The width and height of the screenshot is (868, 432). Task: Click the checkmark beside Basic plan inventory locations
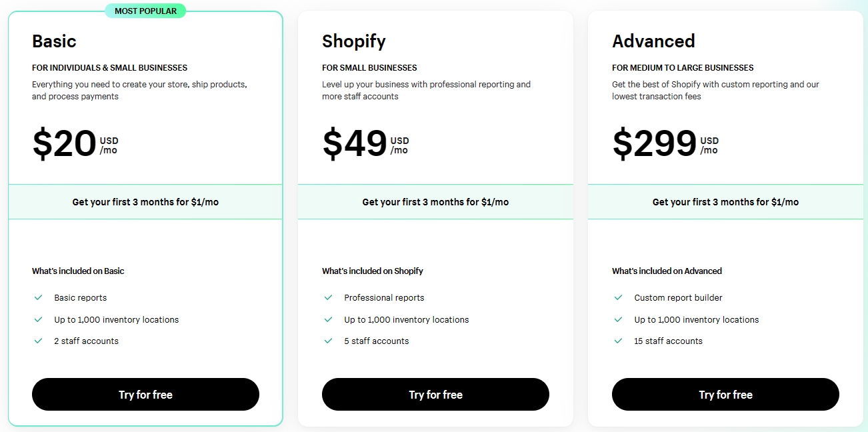[x=38, y=319]
